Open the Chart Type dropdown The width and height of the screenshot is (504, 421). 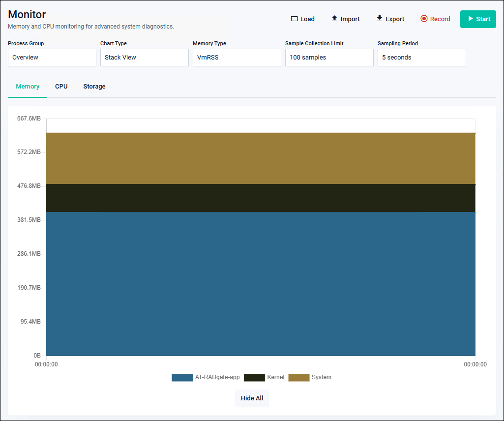145,58
